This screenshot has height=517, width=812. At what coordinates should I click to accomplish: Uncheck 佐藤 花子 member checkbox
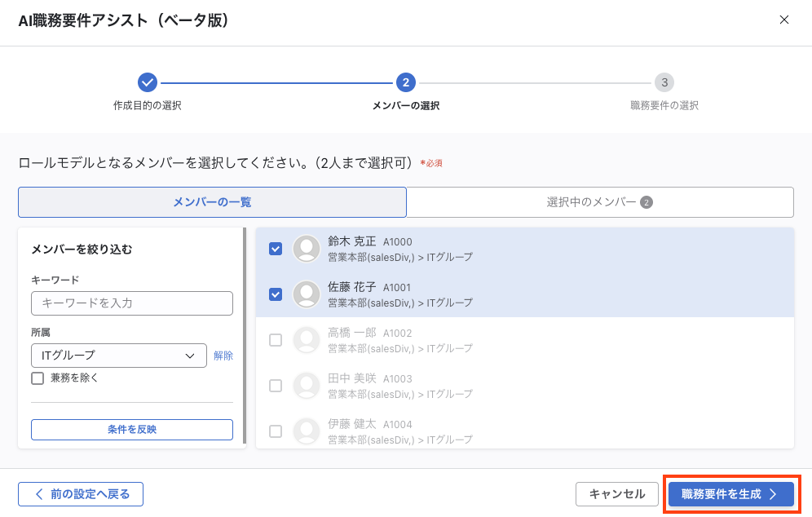tap(276, 294)
